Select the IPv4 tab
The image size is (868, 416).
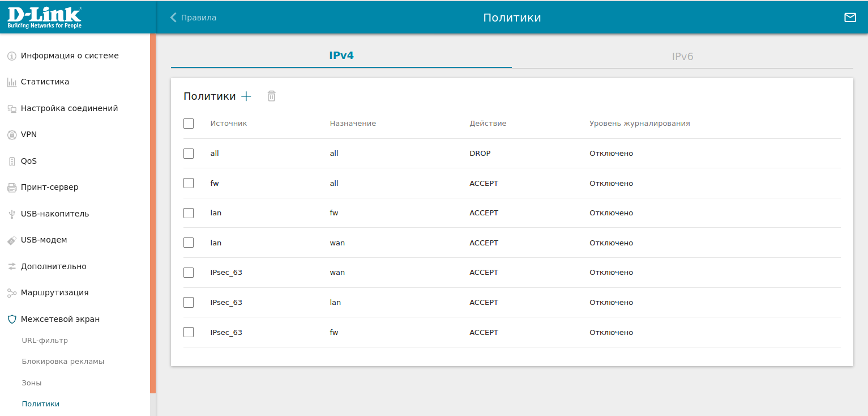(x=341, y=56)
